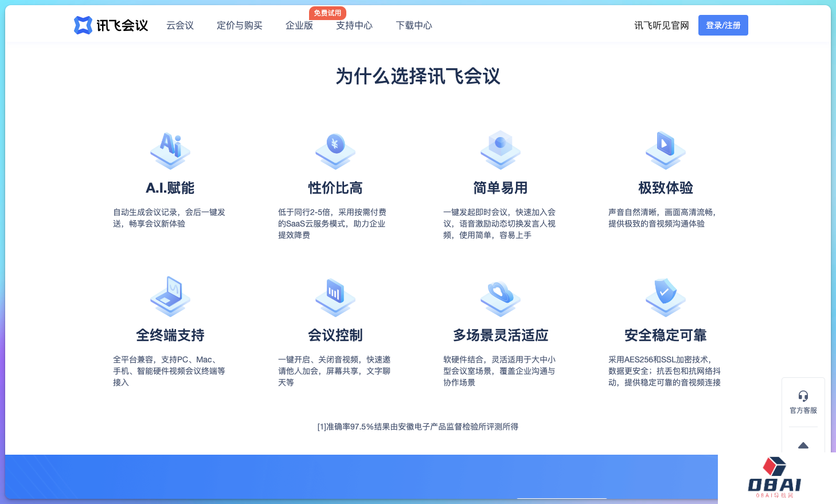
Task: Click the description starting 自动生成会议记录
Action: [x=169, y=218]
